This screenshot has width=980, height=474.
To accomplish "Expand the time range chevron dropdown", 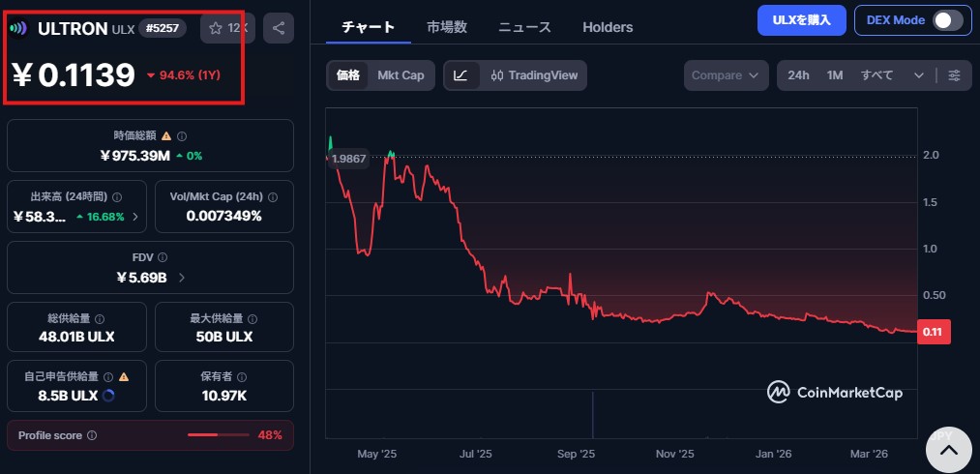I will [x=918, y=75].
